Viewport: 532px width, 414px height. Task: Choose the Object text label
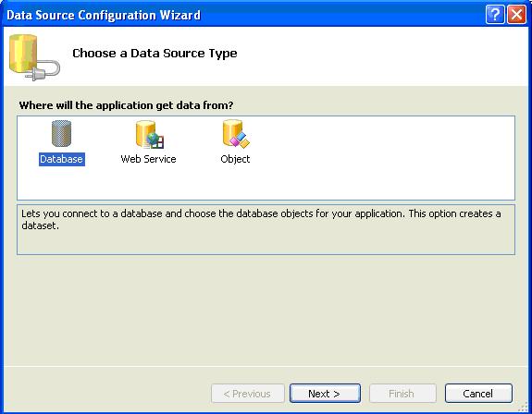[x=235, y=159]
